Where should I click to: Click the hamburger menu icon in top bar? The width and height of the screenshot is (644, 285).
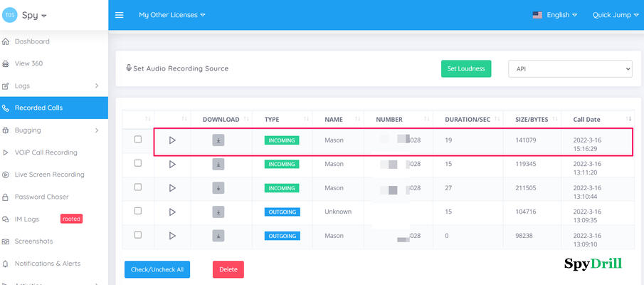coord(119,15)
